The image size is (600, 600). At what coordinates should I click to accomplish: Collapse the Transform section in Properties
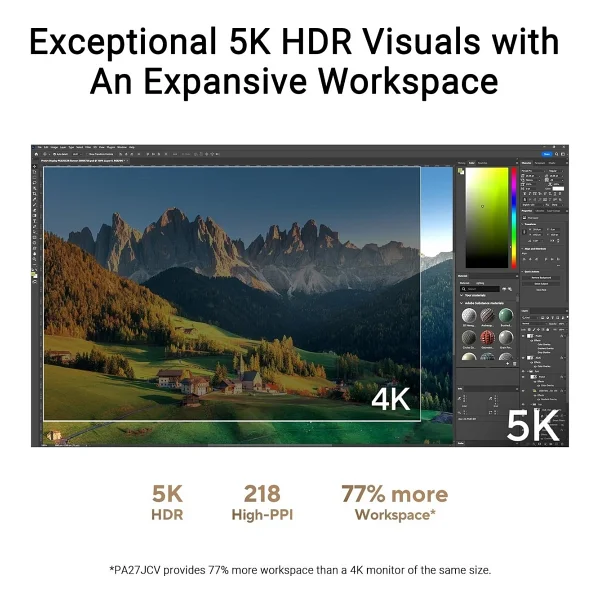click(523, 224)
